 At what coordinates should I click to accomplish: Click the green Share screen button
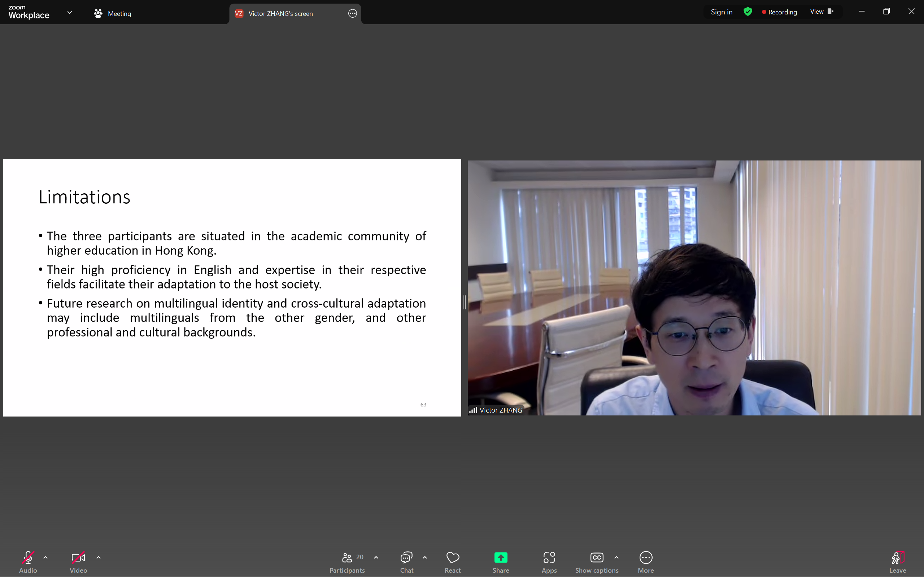[501, 557]
